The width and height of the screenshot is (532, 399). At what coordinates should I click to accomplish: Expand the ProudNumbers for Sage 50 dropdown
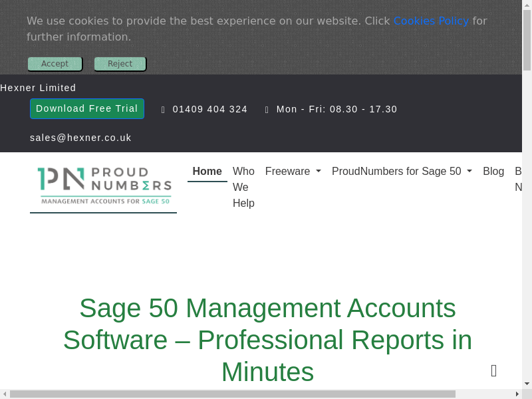pos(402,172)
